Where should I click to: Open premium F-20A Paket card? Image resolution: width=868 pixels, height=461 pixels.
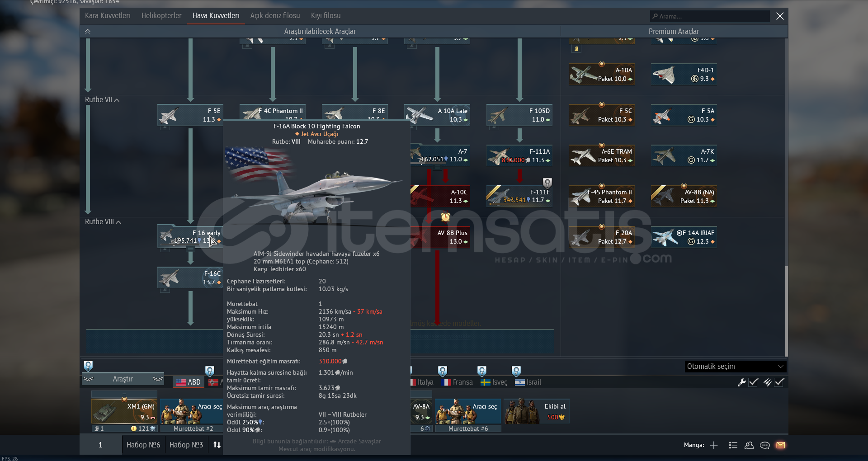pos(602,237)
